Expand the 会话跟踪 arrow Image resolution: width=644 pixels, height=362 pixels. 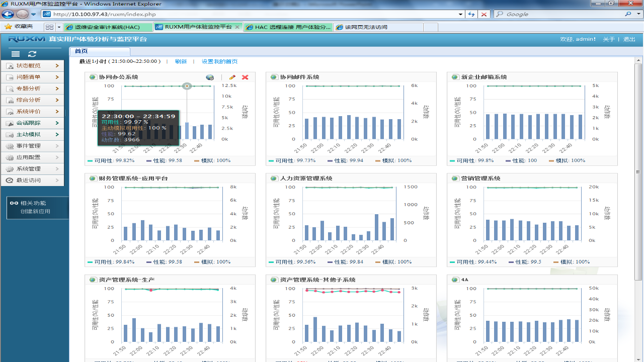[x=57, y=123]
